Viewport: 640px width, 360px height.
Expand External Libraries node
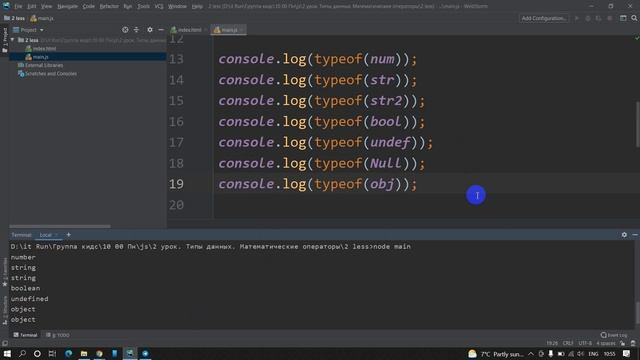pos(44,65)
